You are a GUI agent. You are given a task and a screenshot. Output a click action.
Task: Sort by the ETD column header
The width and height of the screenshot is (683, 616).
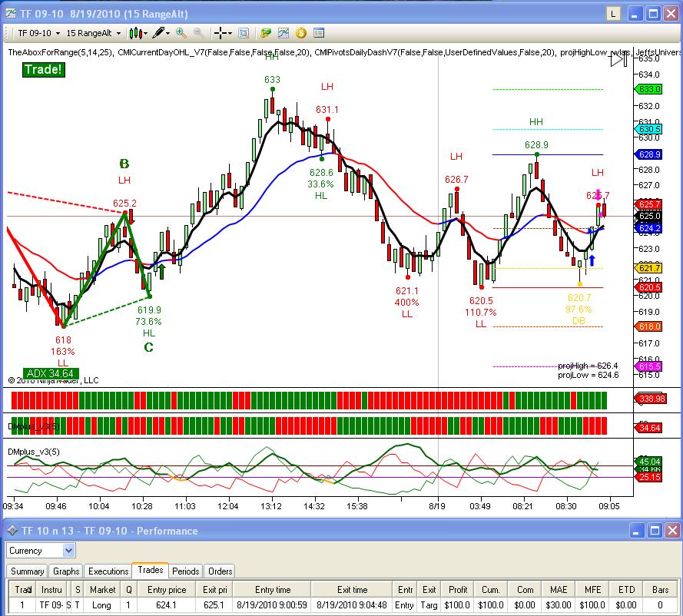tap(626, 589)
